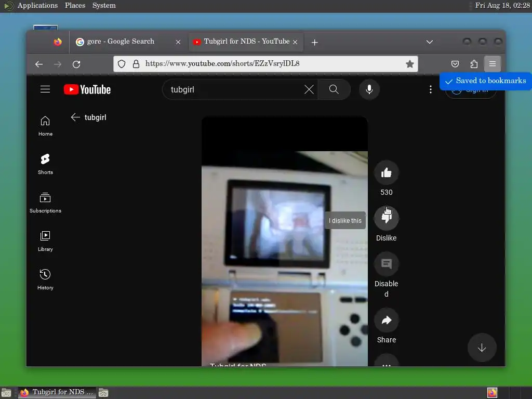The width and height of the screenshot is (532, 399).
Task: Open Firefox extensions puzzle icon
Action: click(x=474, y=64)
